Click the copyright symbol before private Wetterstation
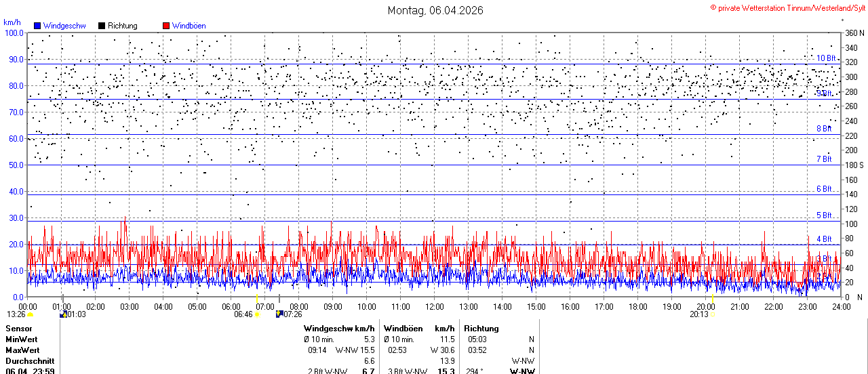 (x=713, y=7)
